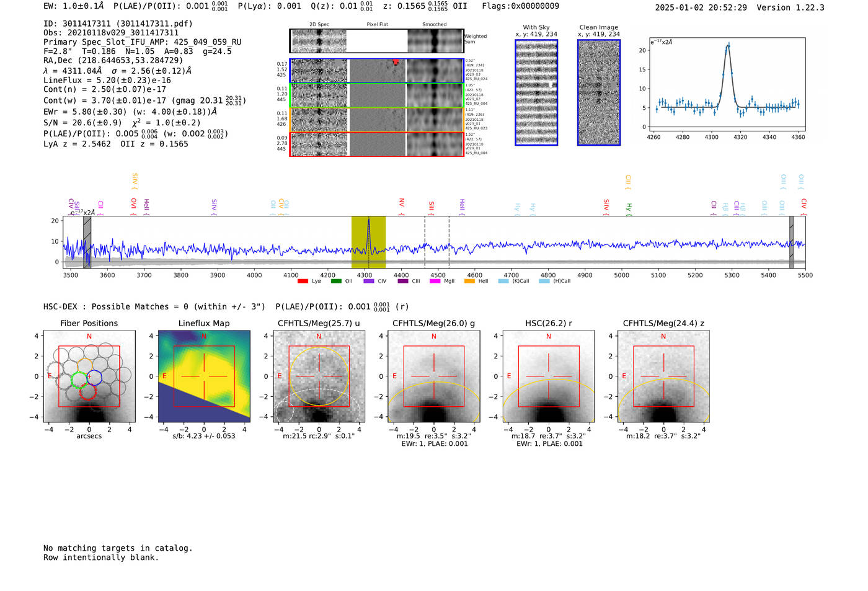Click the swatch beside (K)CaII legend label
The width and height of the screenshot is (868, 591).
pos(503,281)
